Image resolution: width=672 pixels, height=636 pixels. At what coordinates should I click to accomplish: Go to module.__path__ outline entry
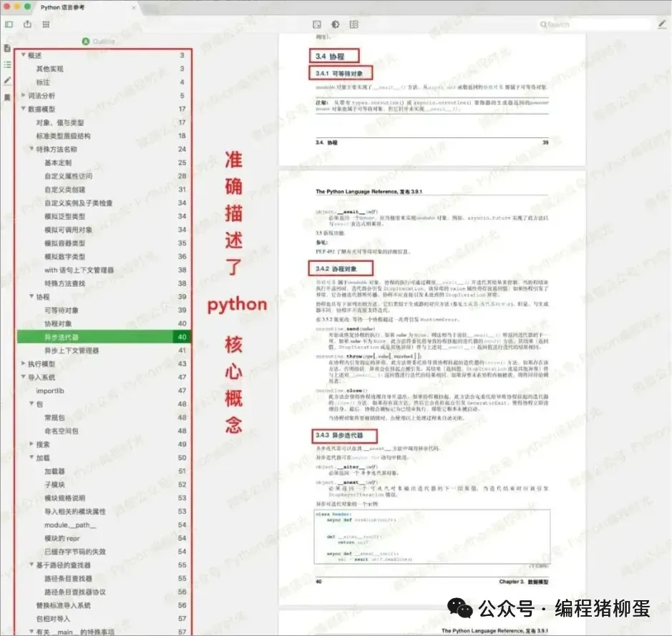pos(70,524)
